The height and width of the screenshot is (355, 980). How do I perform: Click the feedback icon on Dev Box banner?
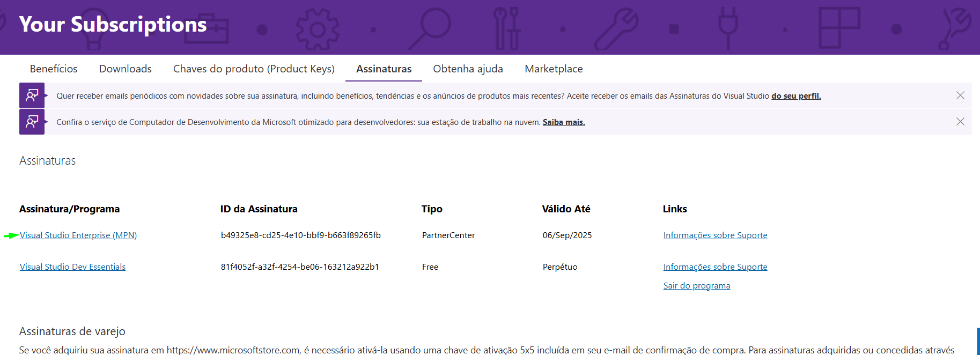pyautogui.click(x=32, y=122)
